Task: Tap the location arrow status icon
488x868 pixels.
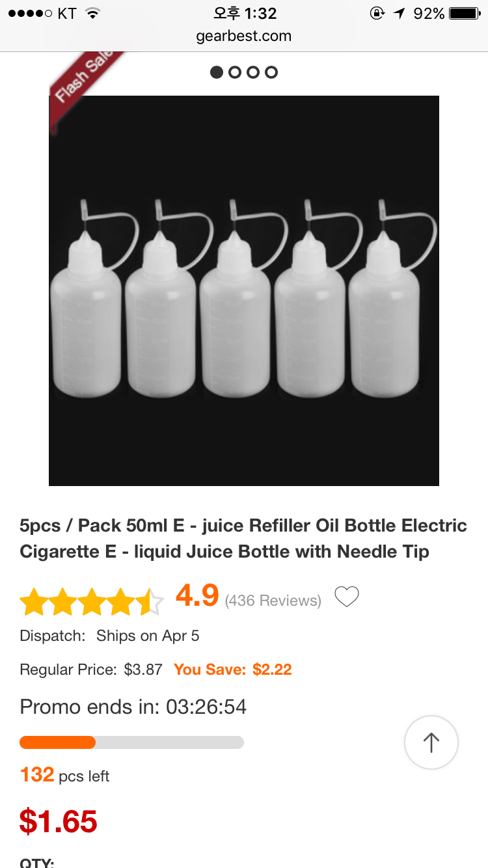Action: pyautogui.click(x=399, y=13)
